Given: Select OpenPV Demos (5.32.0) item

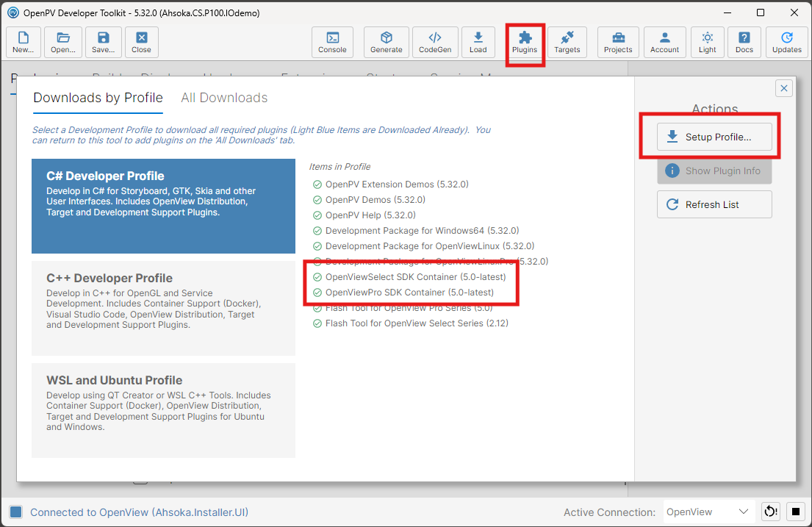Looking at the screenshot, I should 376,200.
